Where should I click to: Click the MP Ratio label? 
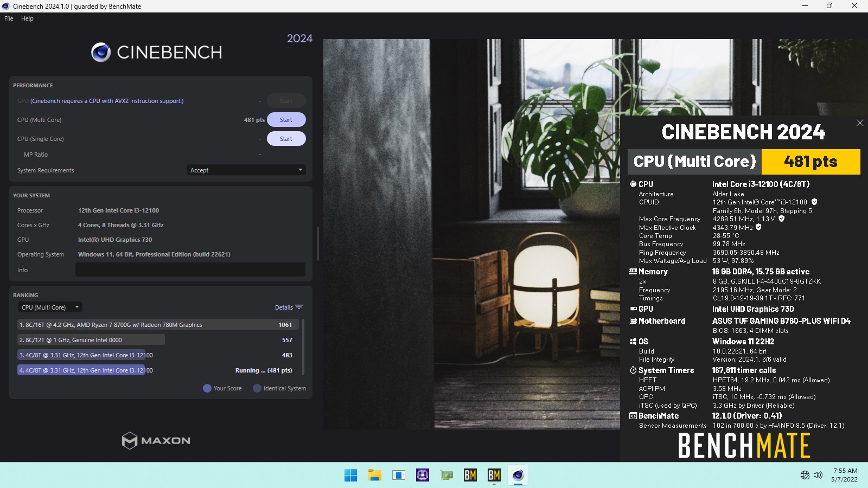point(36,155)
